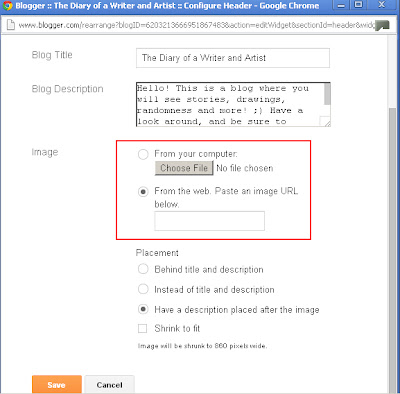Viewport: 400px width, 394px height.
Task: Click the image URL input box
Action: (x=209, y=221)
